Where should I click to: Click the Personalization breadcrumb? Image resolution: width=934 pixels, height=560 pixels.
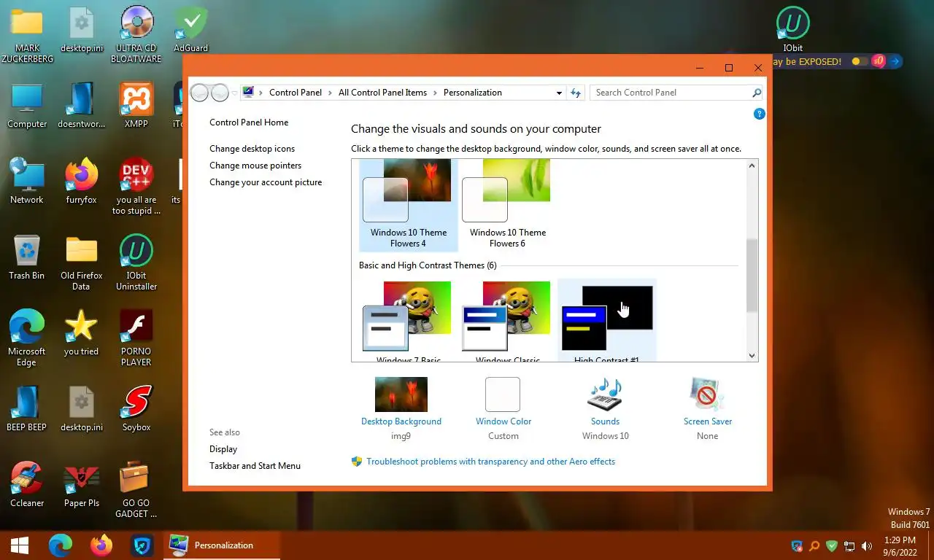[473, 93]
